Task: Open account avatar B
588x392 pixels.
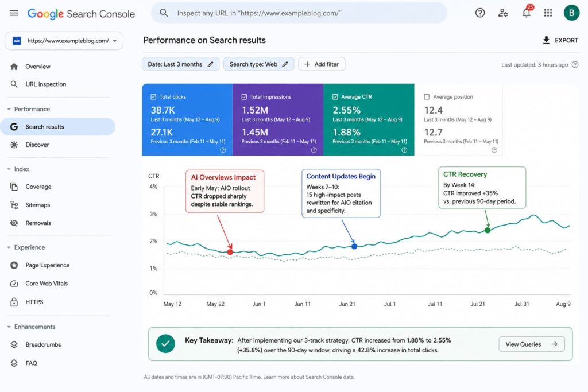Action: pos(571,13)
